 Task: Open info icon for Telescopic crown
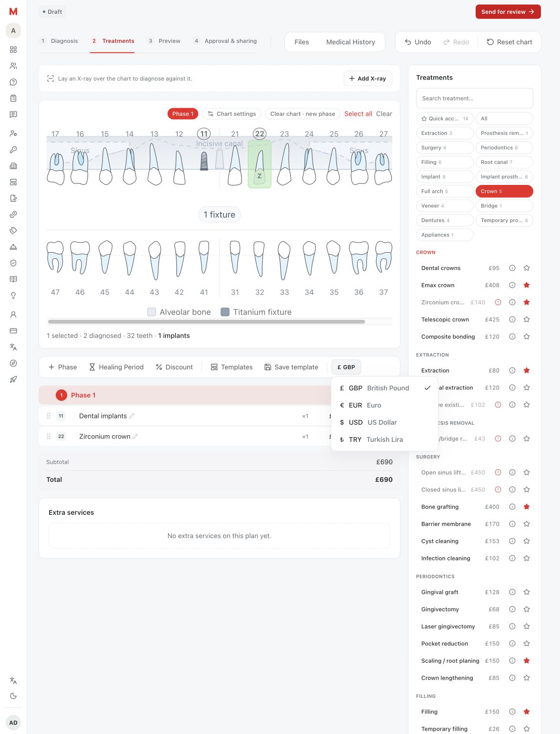tap(512, 319)
